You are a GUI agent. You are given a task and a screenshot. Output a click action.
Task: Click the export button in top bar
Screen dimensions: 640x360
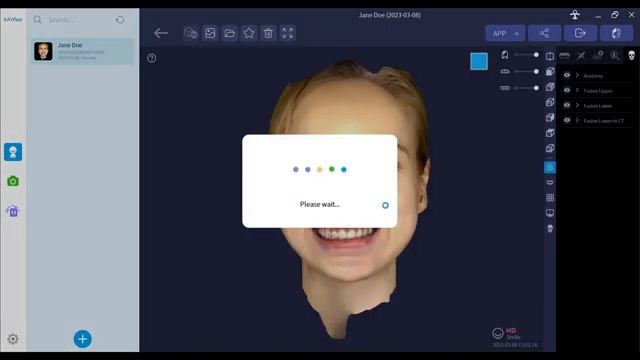pyautogui.click(x=580, y=33)
